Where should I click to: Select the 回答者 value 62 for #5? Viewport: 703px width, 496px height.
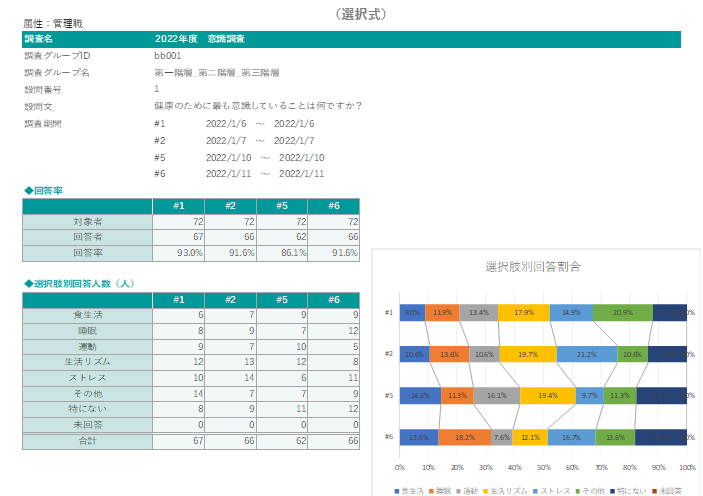pyautogui.click(x=282, y=237)
